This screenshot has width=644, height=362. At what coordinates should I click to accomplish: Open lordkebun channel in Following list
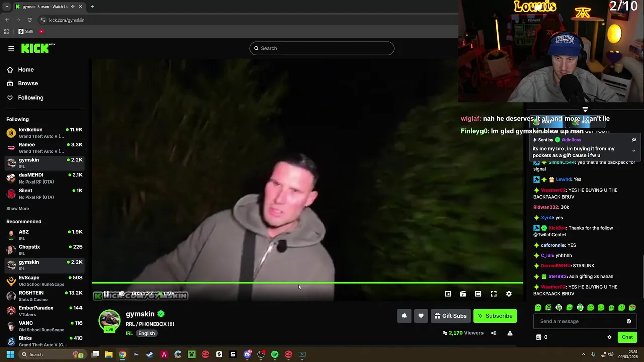44,133
